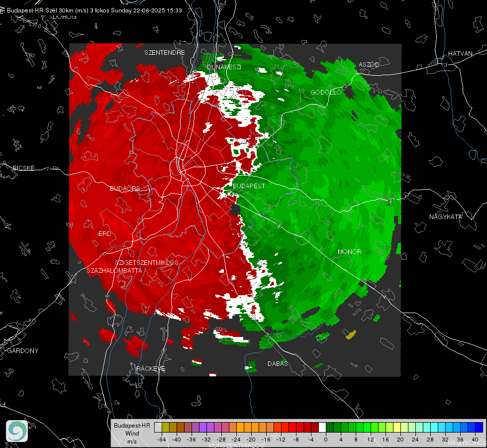Pick the white zero-velocity legend swatch
The image size is (487, 448).
[322, 427]
